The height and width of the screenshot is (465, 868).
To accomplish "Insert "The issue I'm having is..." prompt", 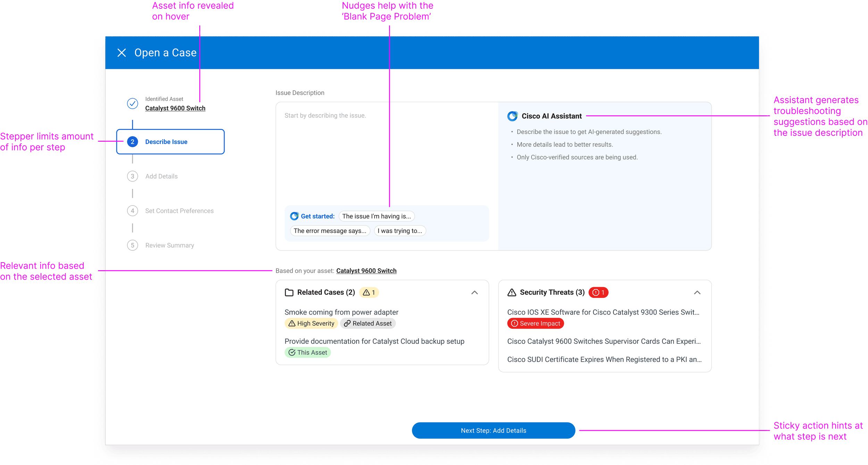I will coord(376,216).
